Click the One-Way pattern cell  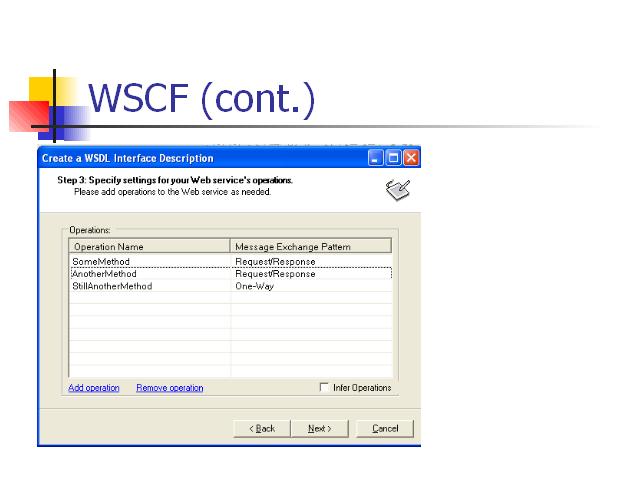255,286
